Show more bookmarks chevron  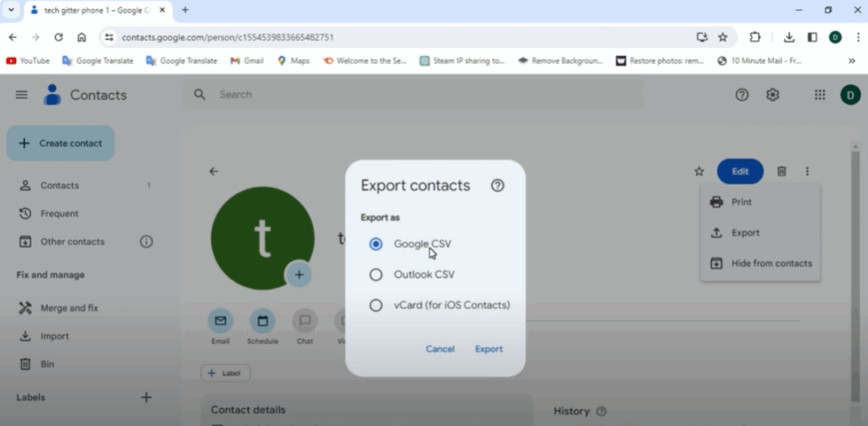tap(852, 61)
